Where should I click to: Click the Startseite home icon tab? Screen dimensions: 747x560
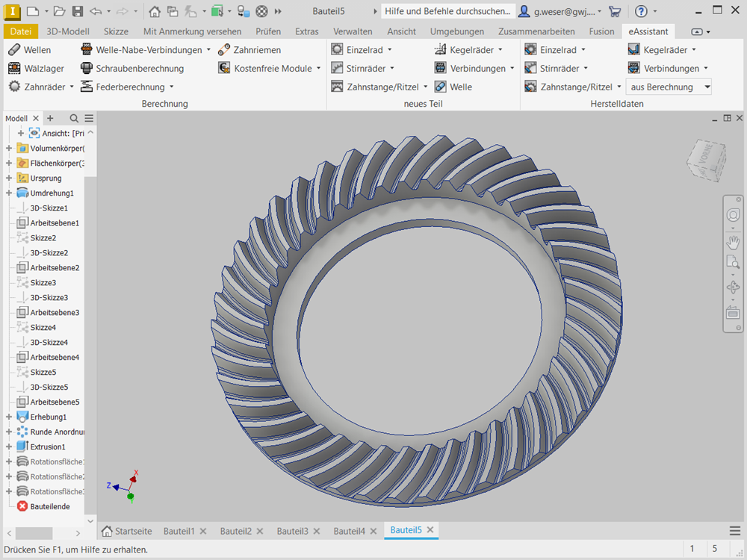tap(108, 531)
